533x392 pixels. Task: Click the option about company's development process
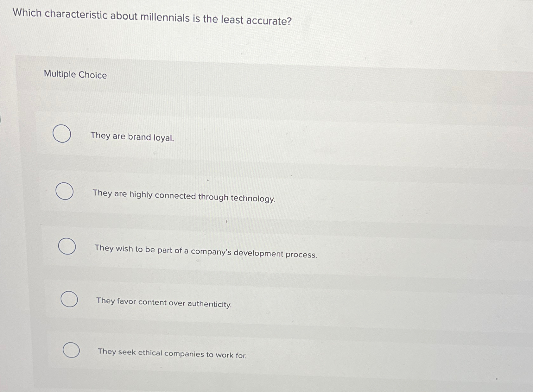click(206, 251)
